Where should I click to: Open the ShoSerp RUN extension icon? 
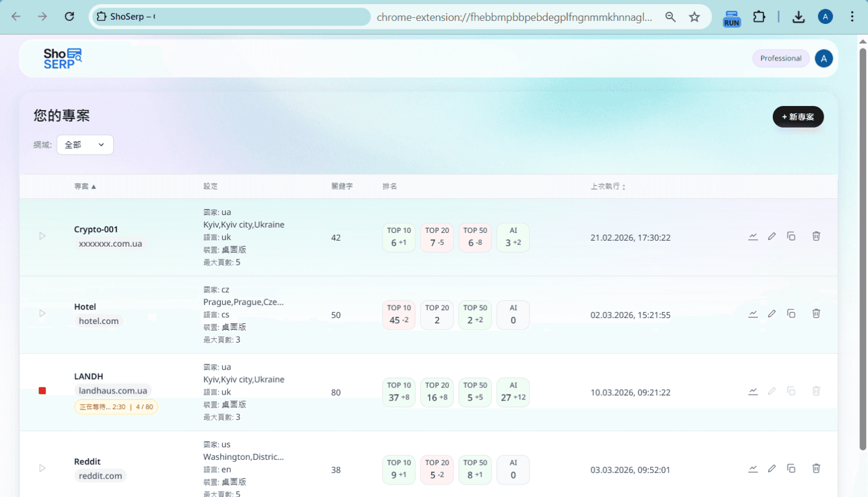coord(732,17)
